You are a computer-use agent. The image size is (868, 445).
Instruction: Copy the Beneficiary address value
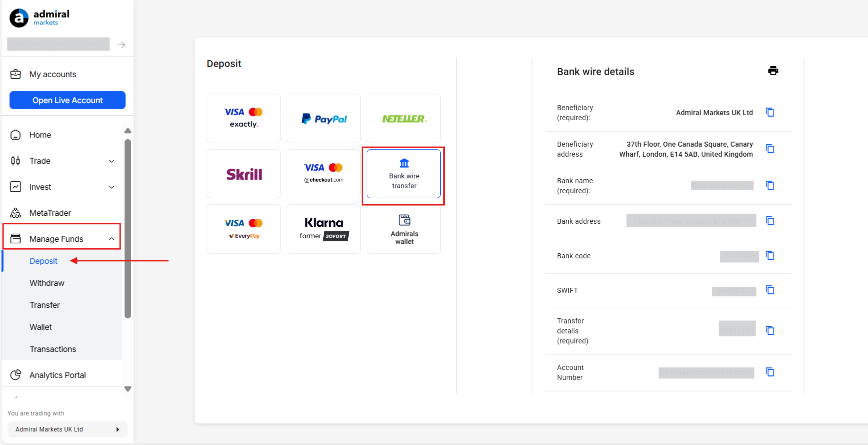click(770, 149)
